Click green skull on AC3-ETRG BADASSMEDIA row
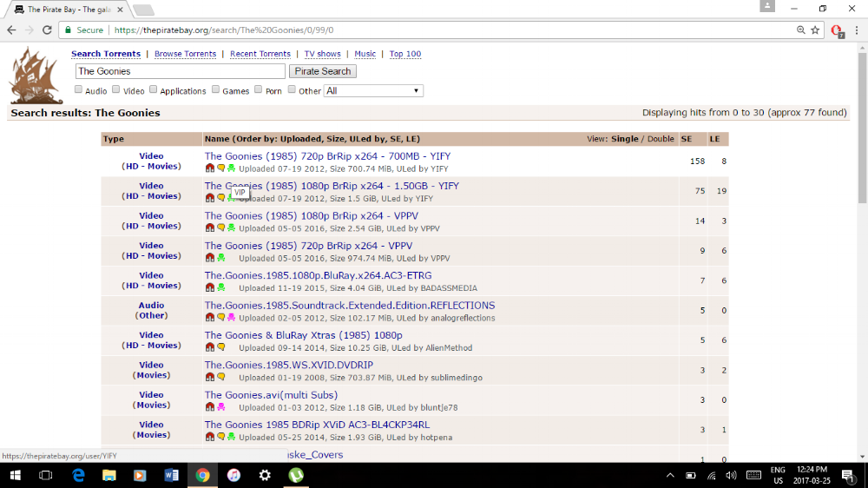This screenshot has width=868, height=488. click(220, 288)
